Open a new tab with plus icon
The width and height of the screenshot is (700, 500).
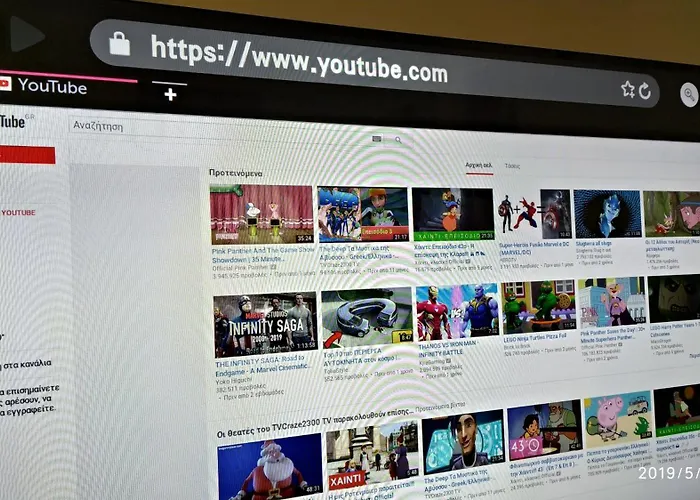click(170, 94)
